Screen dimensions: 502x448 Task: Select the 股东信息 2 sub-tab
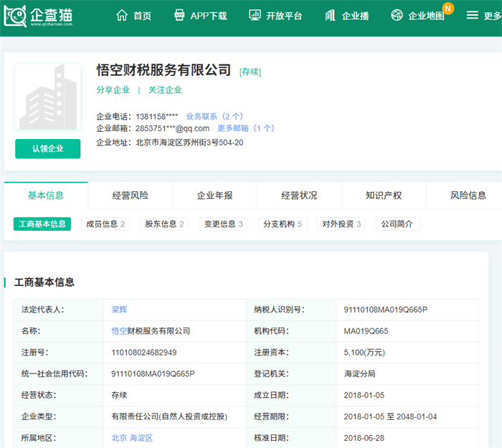[x=164, y=224]
